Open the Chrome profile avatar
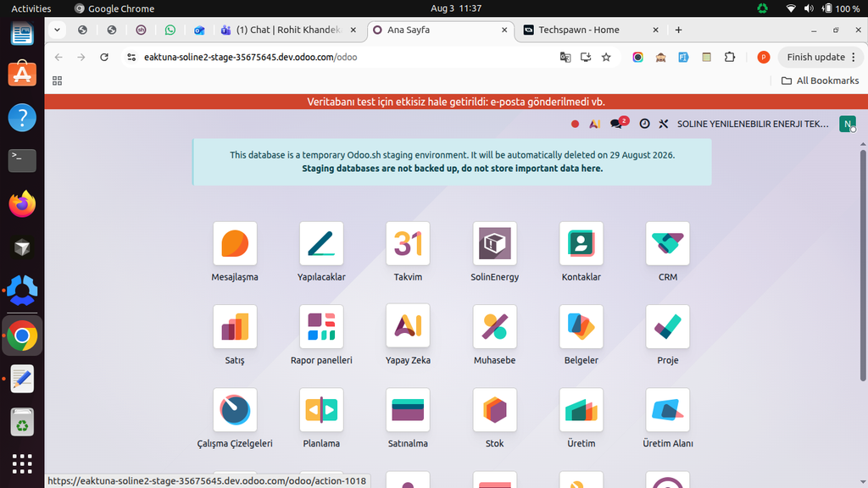868x488 pixels. pyautogui.click(x=764, y=57)
